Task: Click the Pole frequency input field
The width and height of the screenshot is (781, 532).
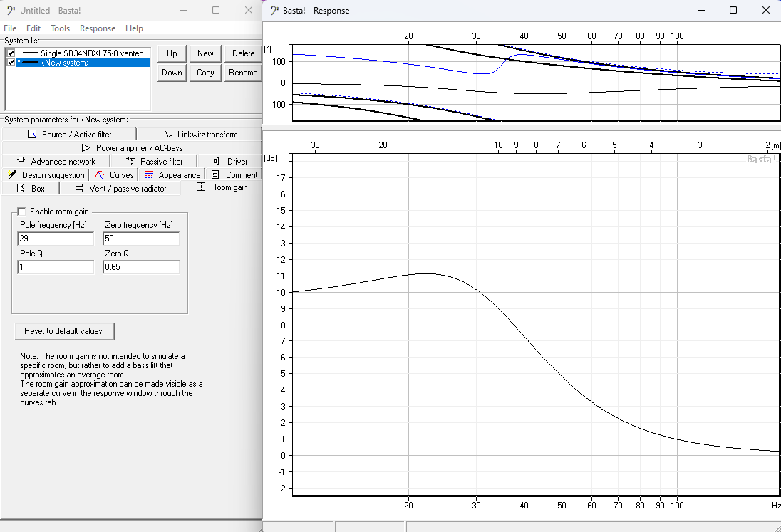Action: [x=56, y=239]
